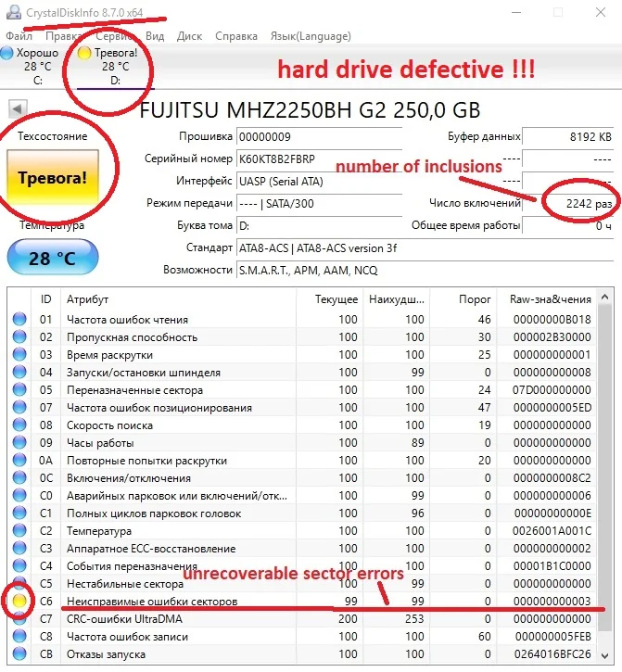
Task: Click the 28 °C temperature button
Action: click(x=53, y=258)
